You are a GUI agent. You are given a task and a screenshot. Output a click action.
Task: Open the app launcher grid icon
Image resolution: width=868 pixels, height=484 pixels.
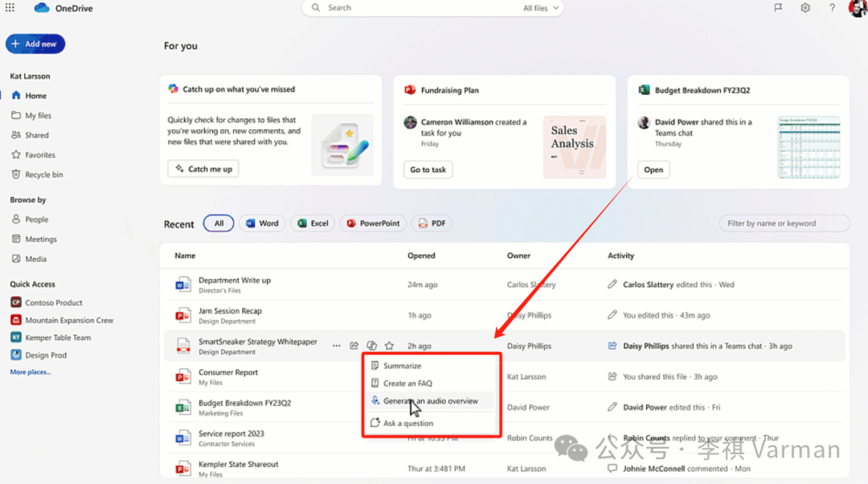click(x=10, y=8)
